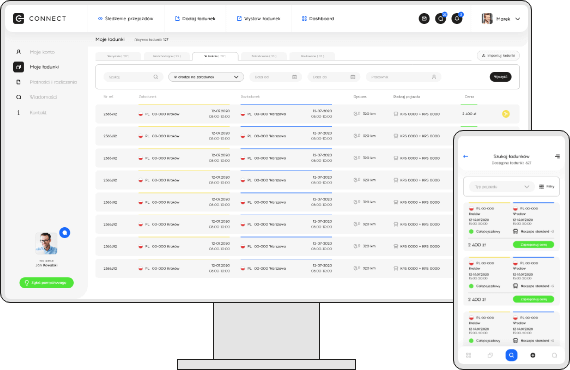Click the Cena column header

(469, 97)
